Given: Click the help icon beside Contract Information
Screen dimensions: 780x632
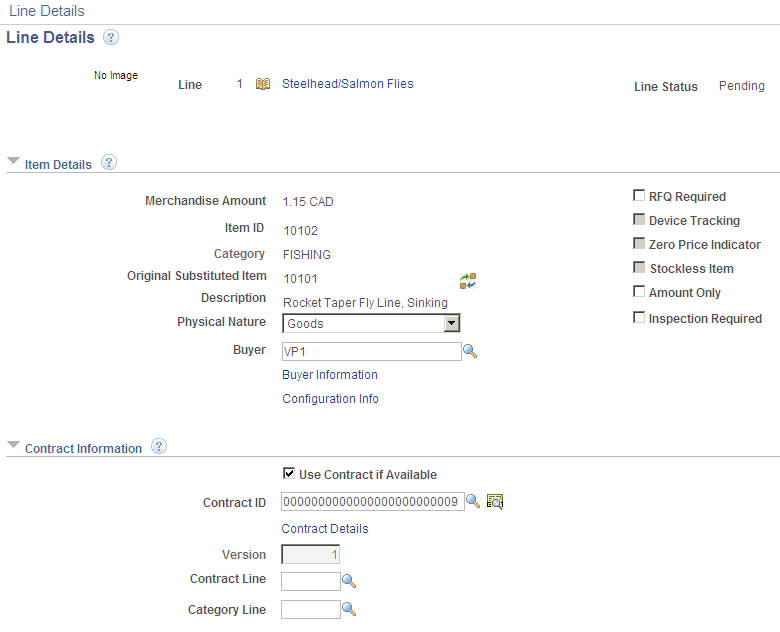Looking at the screenshot, I should (x=159, y=446).
